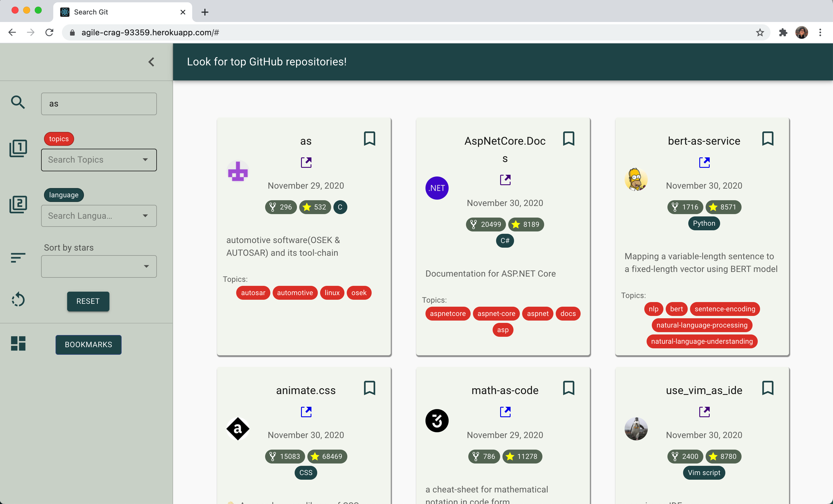Toggle bookmark on AspNetCore.Docs card
Viewport: 833px width, 504px height.
pyautogui.click(x=568, y=139)
